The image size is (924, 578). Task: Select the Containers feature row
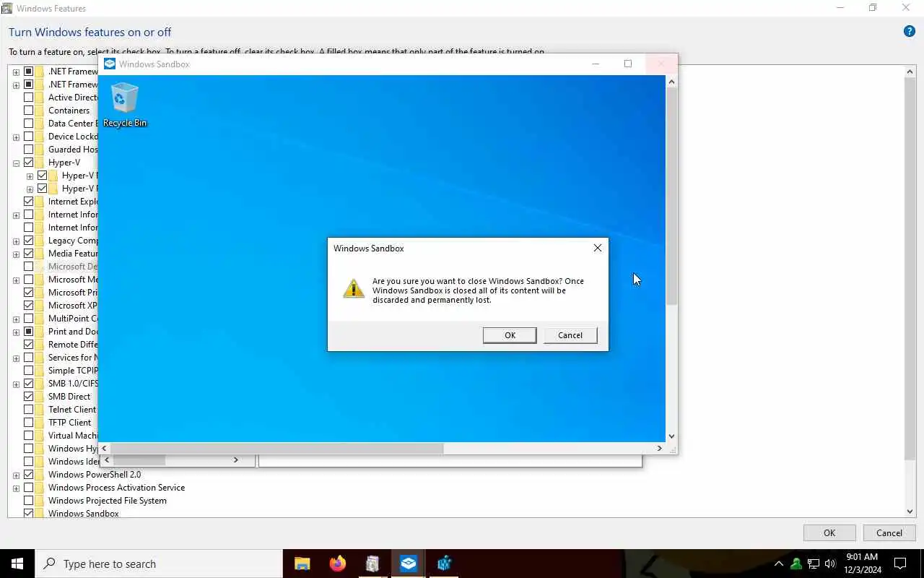69,111
